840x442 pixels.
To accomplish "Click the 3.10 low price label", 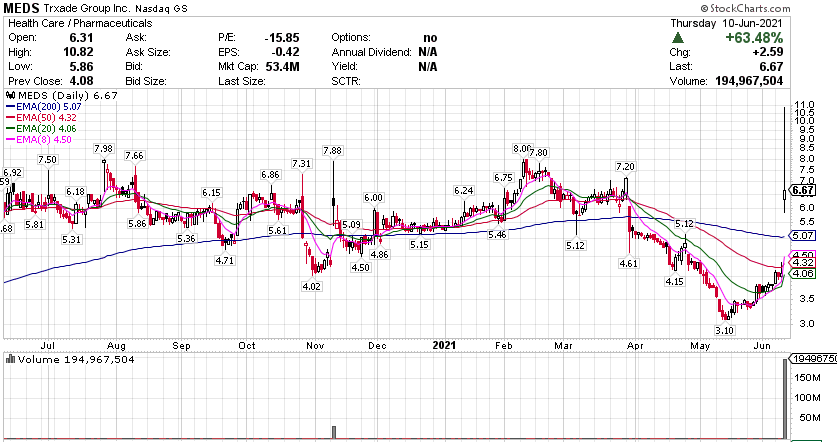I will coord(725,330).
